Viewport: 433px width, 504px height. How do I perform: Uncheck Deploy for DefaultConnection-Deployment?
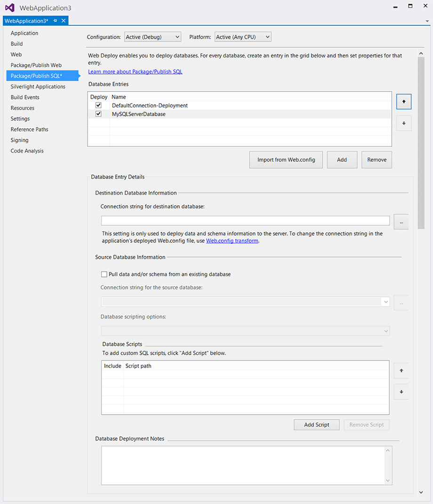click(98, 105)
